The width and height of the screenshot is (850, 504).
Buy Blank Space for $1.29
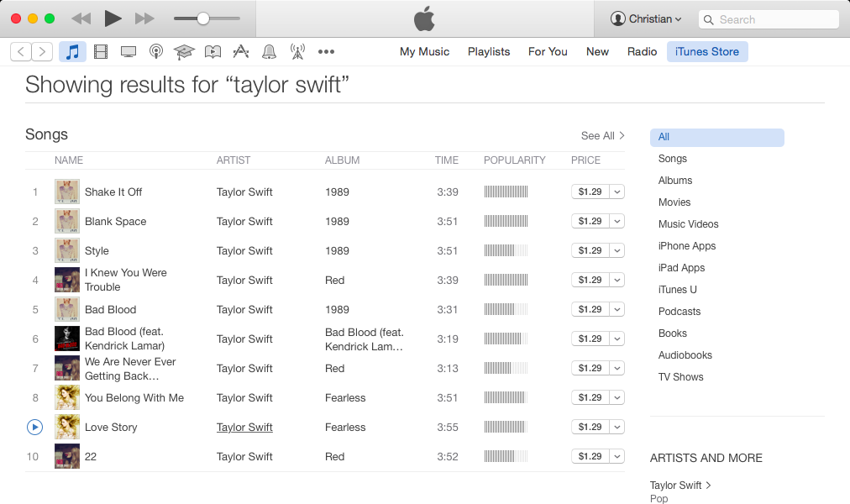tap(590, 221)
